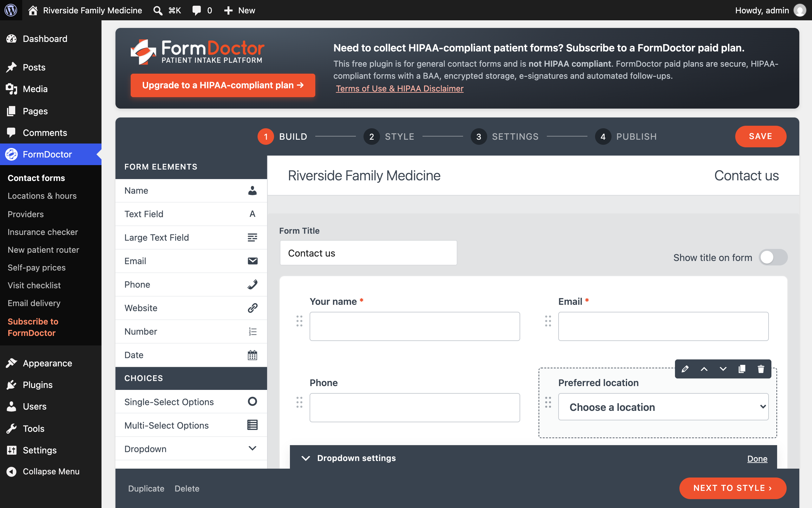Open Terms of Use & HIPAA Disclaimer link
Image resolution: width=812 pixels, height=508 pixels.
(x=399, y=89)
